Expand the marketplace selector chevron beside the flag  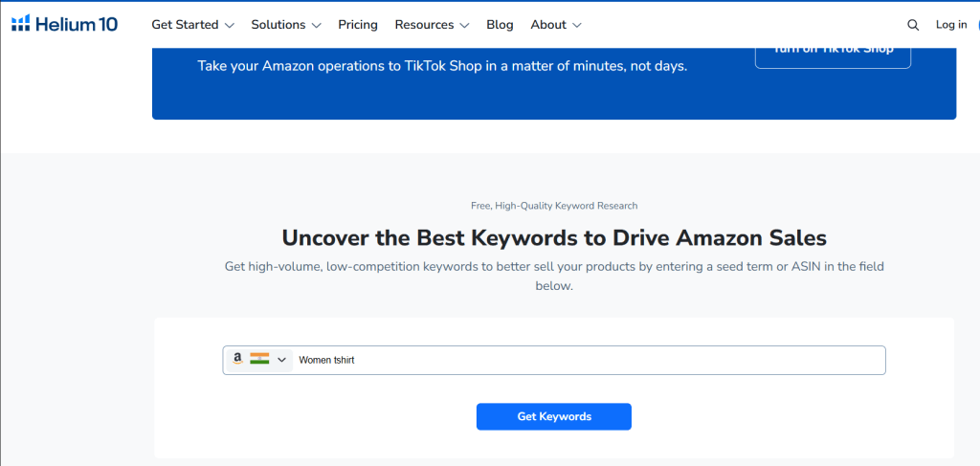coord(281,361)
